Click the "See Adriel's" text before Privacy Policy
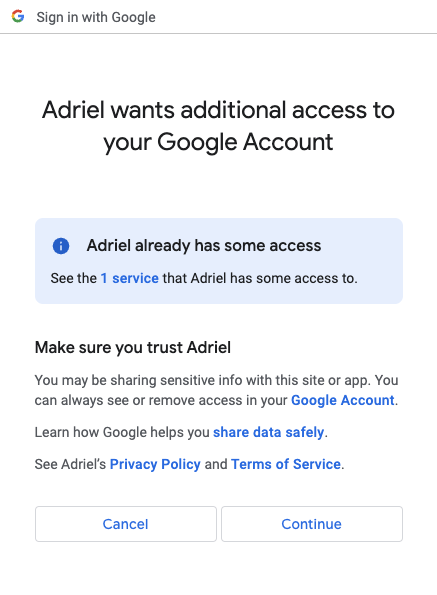 point(70,464)
